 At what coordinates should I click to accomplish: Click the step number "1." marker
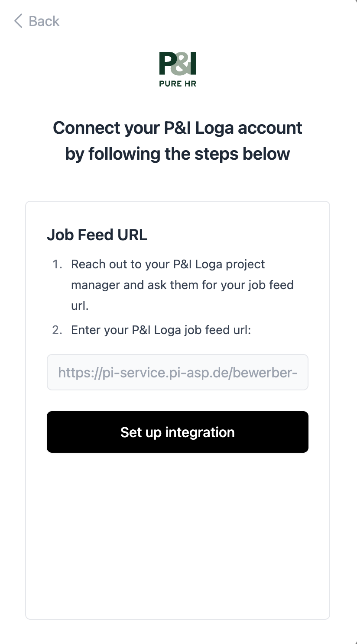pyautogui.click(x=58, y=264)
